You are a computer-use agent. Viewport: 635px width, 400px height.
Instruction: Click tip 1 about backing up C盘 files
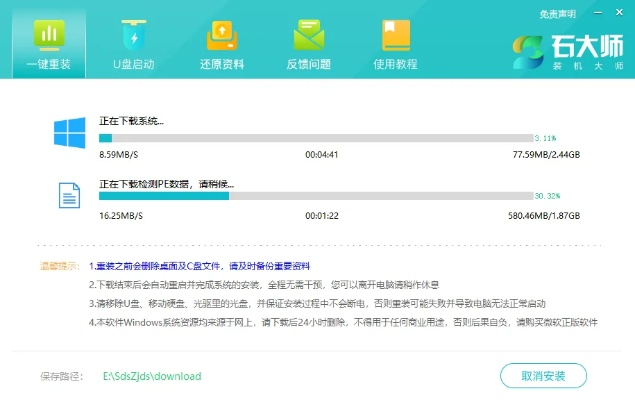[x=200, y=266]
